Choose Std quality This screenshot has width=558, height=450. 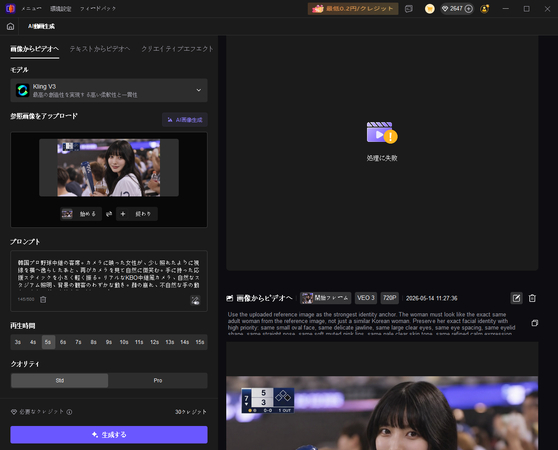(59, 381)
